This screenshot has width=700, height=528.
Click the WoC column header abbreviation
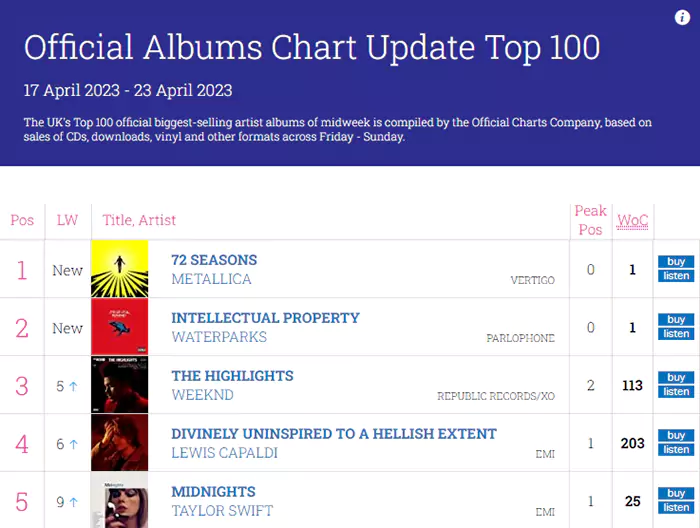point(633,220)
